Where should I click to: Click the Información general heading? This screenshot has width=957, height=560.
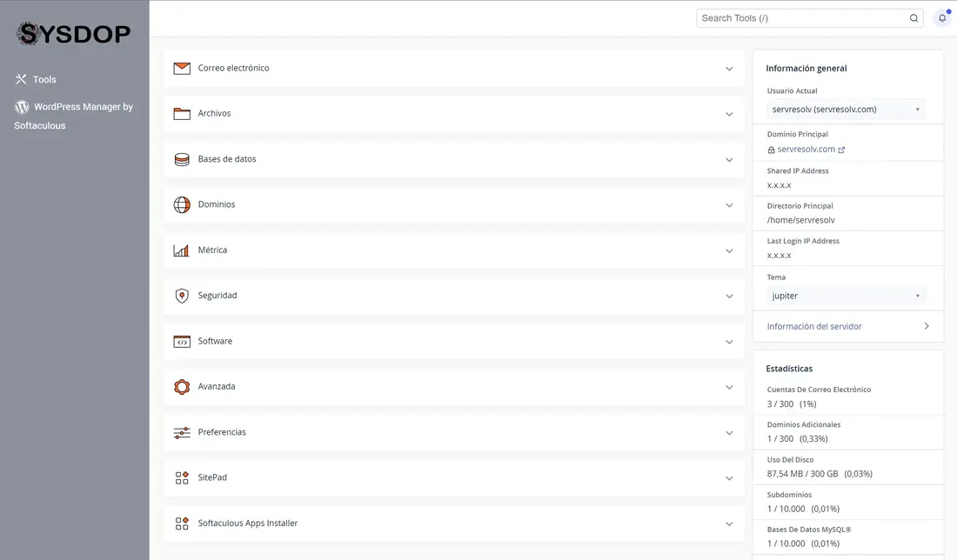[806, 69]
